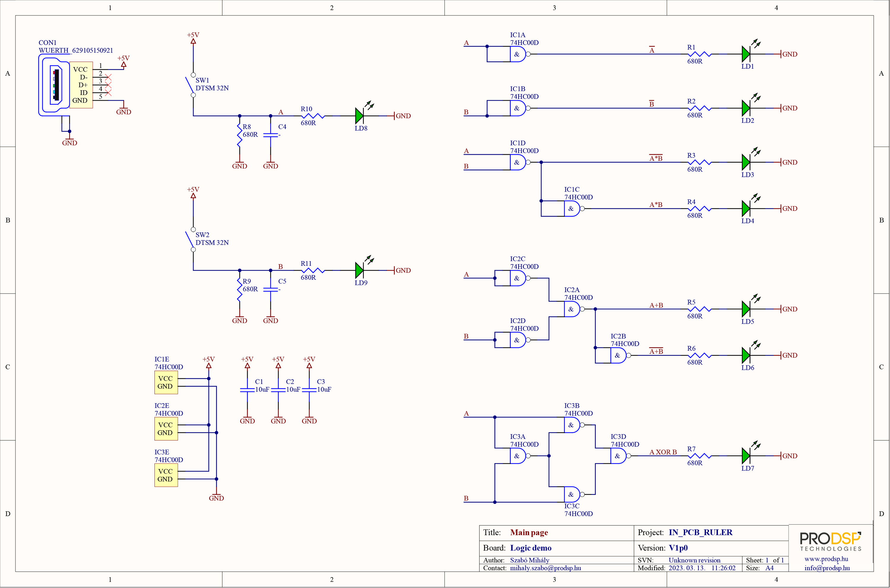Select the SW1 switch symbol

[191, 85]
